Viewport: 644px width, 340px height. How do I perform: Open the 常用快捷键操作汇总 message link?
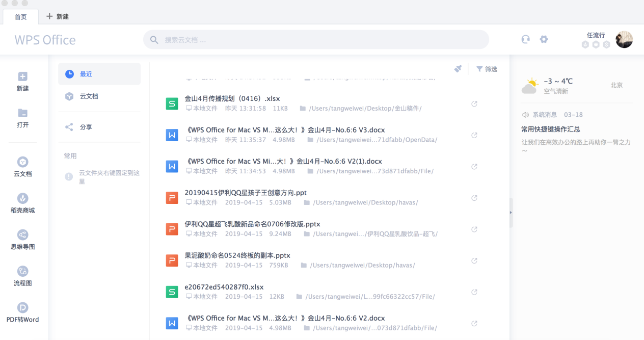[551, 129]
